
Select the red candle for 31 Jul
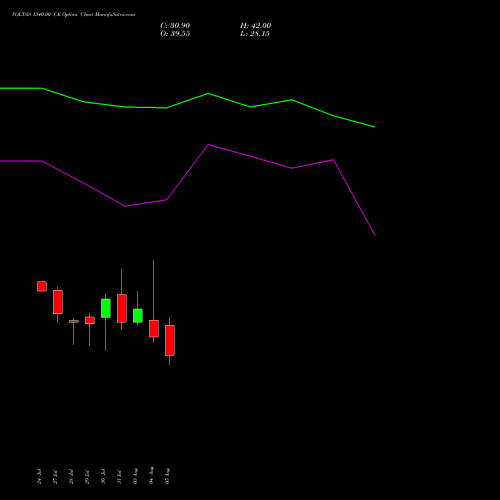pyautogui.click(x=122, y=308)
